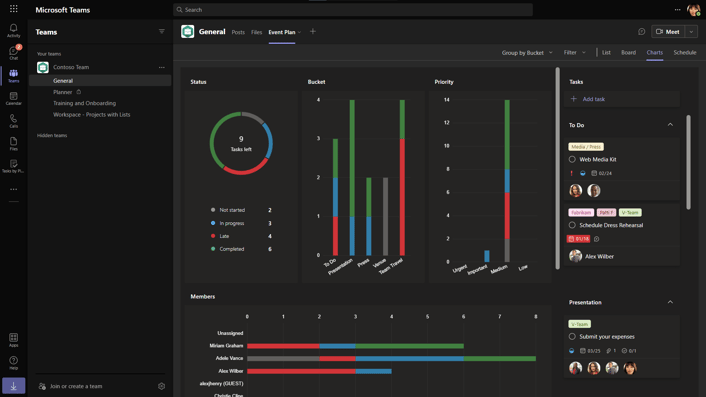706x397 pixels.
Task: Click the Team Travel bucket bar
Action: (x=402, y=177)
